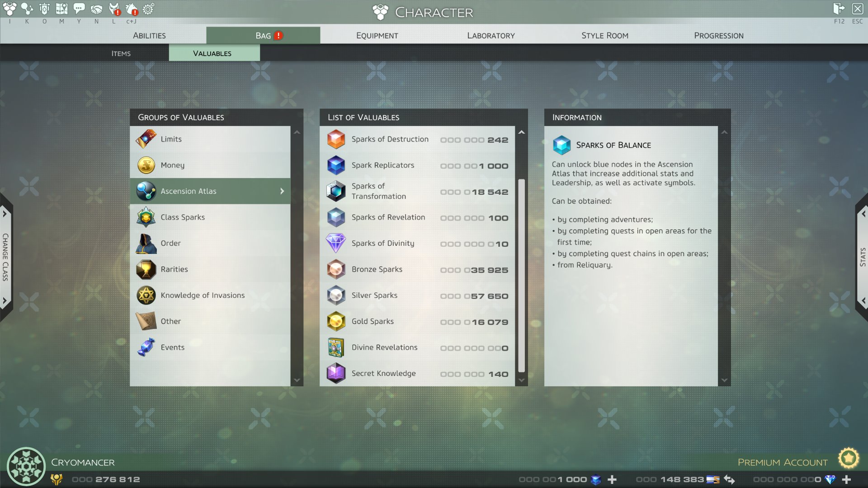This screenshot has height=488, width=868.
Task: Select the Order group
Action: [x=210, y=243]
